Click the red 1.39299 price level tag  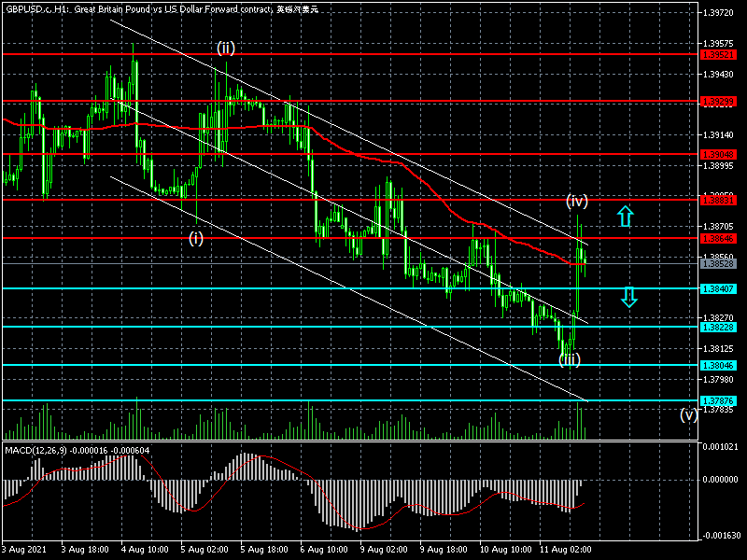[718, 102]
